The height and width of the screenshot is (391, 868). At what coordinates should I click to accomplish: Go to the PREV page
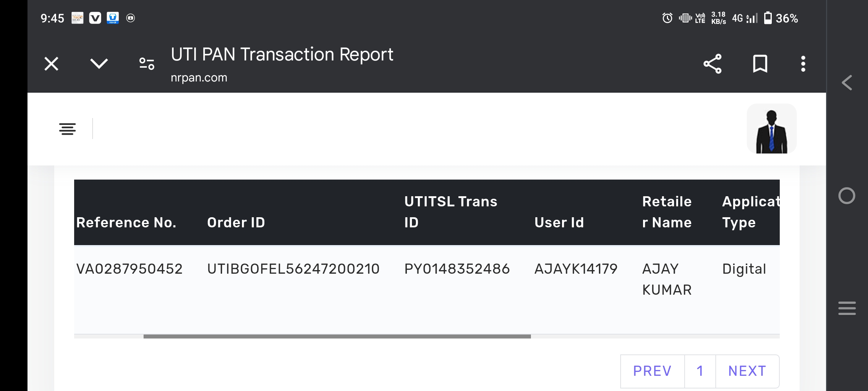click(x=652, y=371)
